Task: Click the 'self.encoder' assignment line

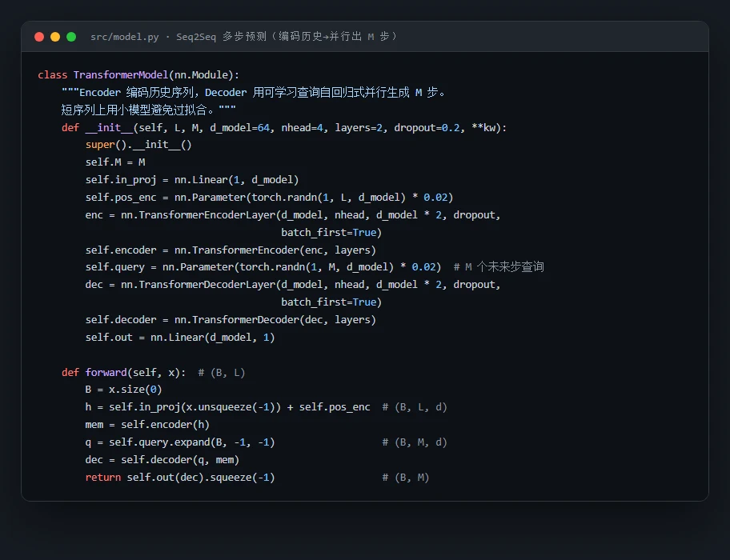Action: [x=231, y=250]
